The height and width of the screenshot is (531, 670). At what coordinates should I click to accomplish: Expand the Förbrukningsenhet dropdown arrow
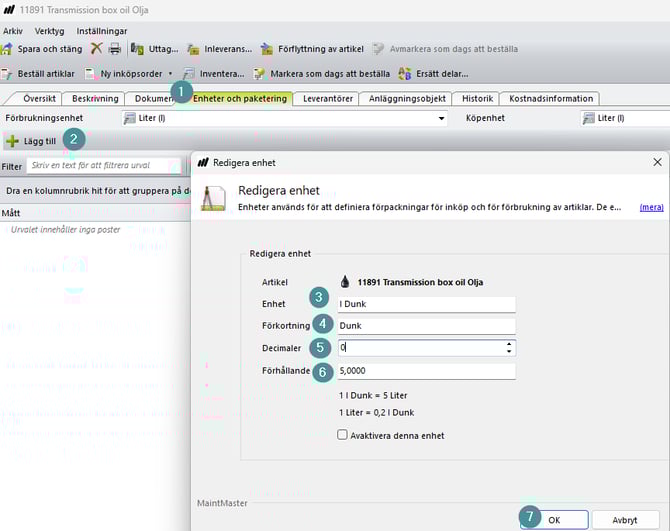441,118
